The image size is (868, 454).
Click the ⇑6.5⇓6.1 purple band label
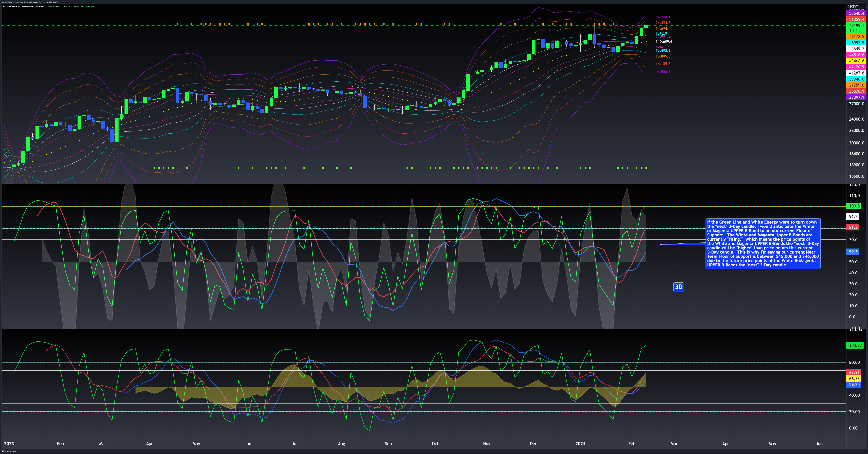[x=663, y=72]
